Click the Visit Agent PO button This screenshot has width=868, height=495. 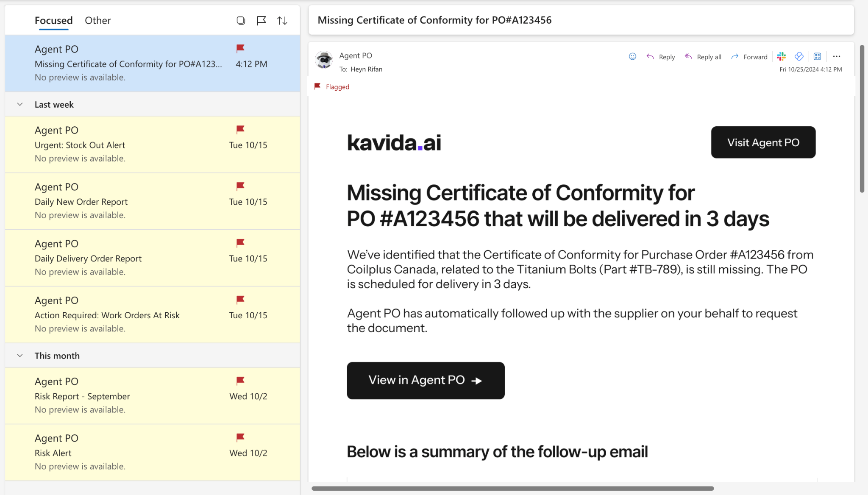[763, 142]
